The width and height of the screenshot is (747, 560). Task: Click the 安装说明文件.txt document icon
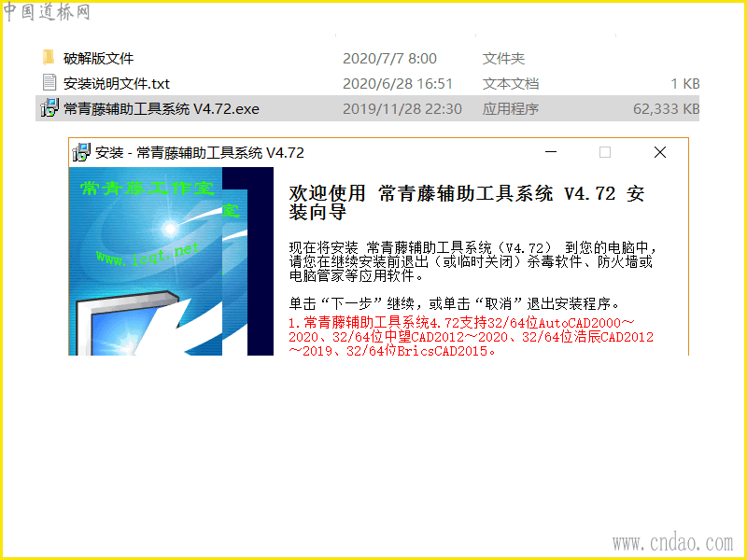[49, 82]
